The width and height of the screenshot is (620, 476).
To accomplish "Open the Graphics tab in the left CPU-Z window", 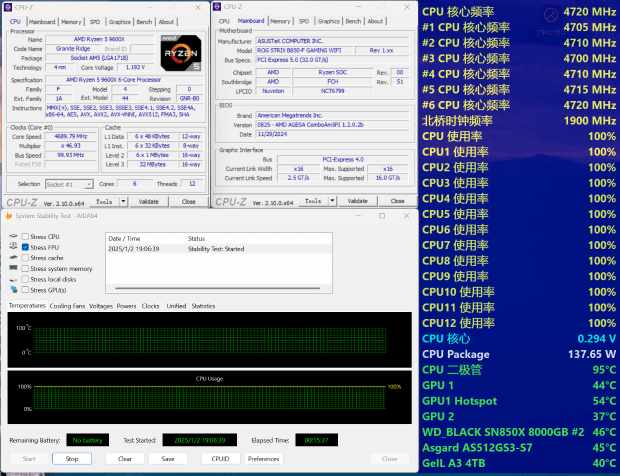I will tap(119, 22).
